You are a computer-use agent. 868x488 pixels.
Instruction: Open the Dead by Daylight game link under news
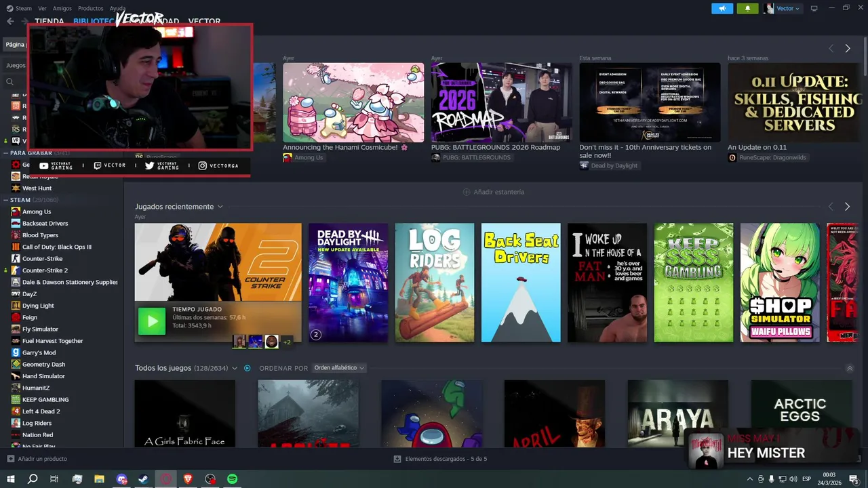click(x=608, y=165)
